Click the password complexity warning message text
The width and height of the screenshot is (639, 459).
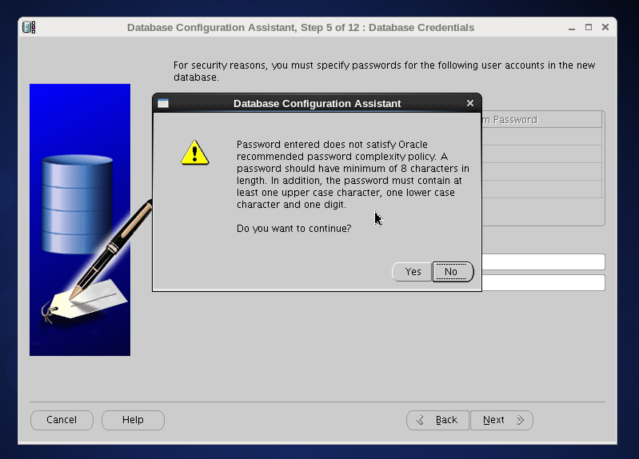pos(352,175)
